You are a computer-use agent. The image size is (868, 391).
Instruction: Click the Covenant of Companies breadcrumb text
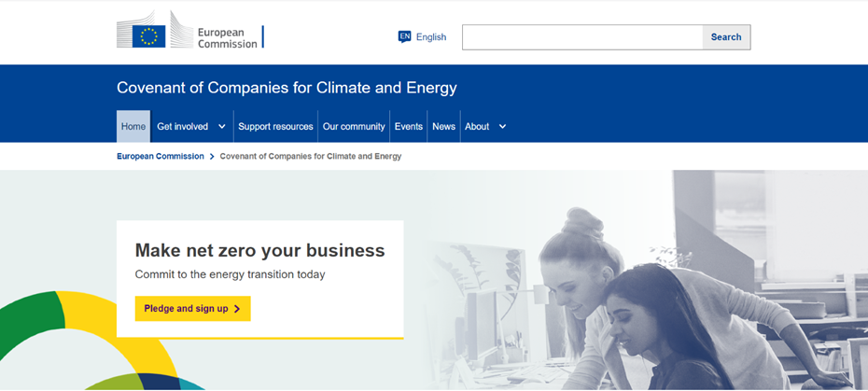pyautogui.click(x=311, y=157)
